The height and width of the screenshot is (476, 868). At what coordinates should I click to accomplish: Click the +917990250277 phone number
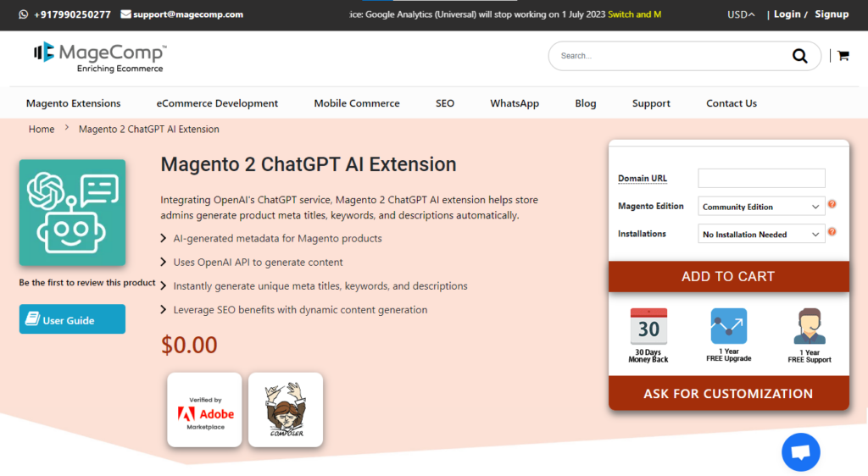pos(73,14)
